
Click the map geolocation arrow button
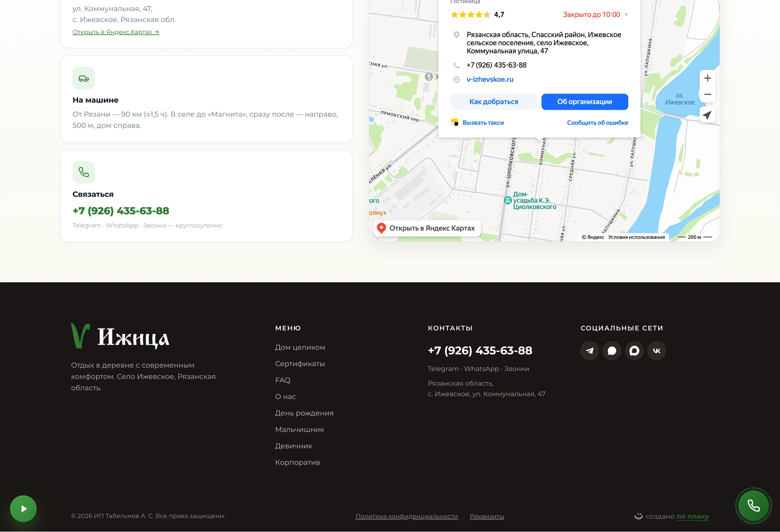[708, 115]
